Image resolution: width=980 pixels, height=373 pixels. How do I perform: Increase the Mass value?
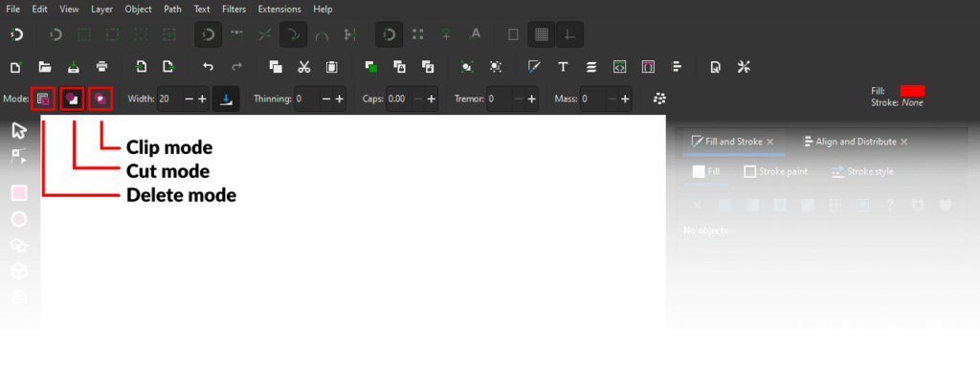624,99
